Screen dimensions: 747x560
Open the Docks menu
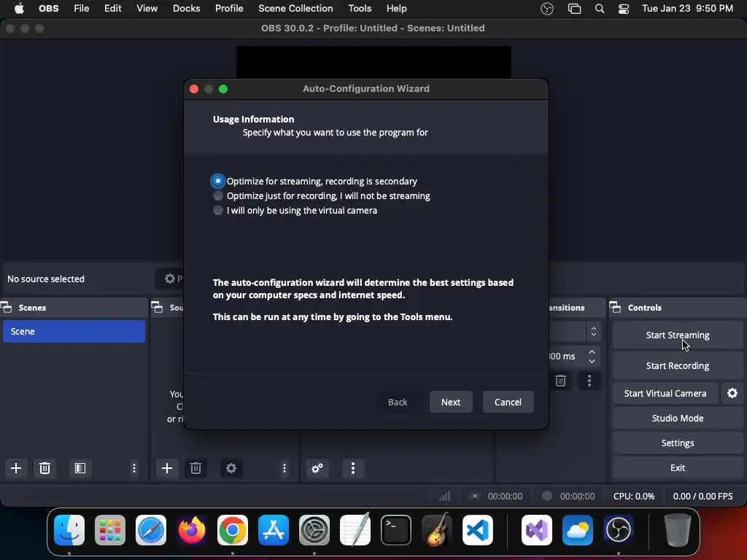click(x=186, y=9)
